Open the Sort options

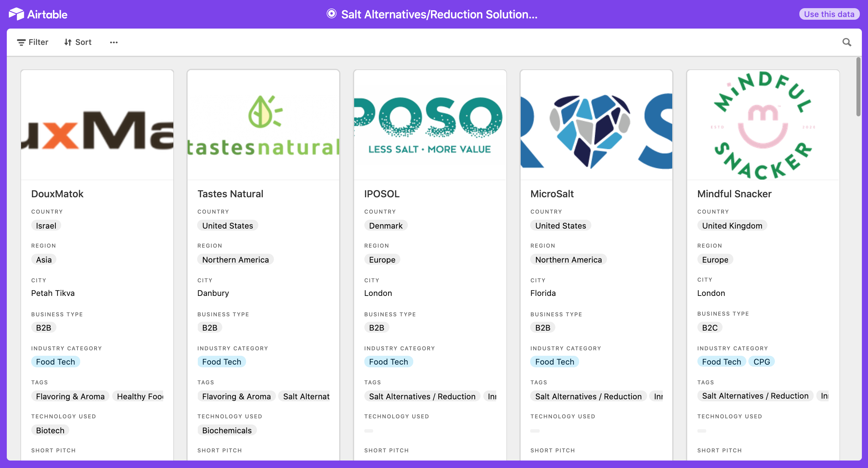tap(78, 42)
